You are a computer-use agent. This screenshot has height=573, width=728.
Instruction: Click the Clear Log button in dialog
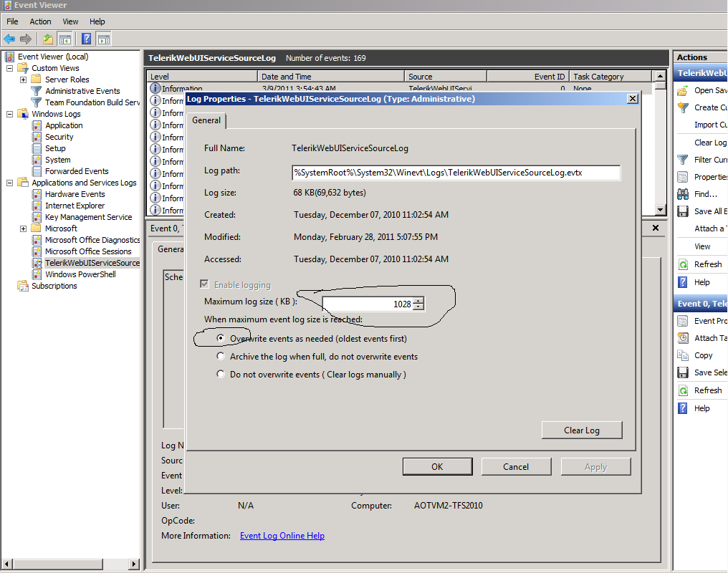pyautogui.click(x=582, y=430)
